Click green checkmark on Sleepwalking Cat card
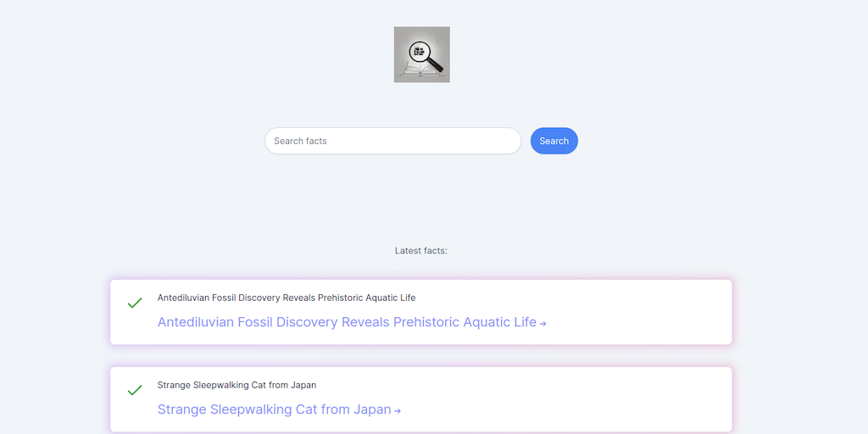Screen dimensions: 868x434 (x=135, y=390)
